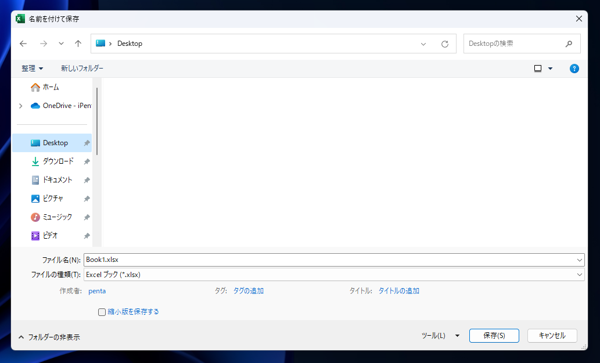The image size is (600, 363).
Task: Select OneDrive in navigation pane
Action: (x=61, y=106)
